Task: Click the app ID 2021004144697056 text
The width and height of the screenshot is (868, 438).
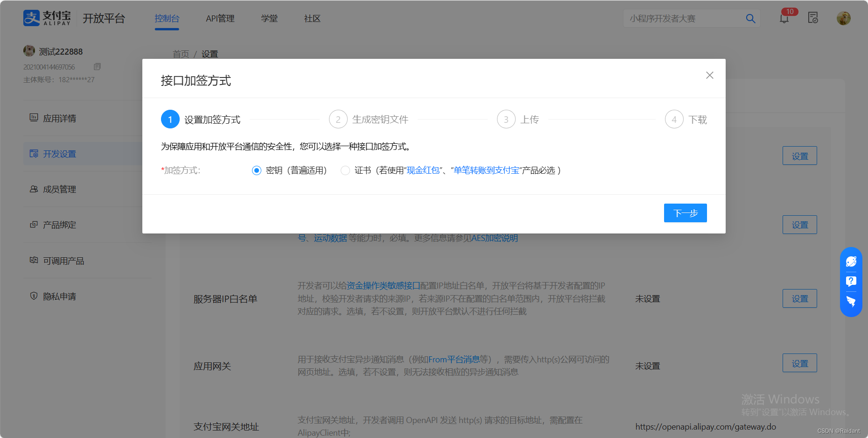Action: coord(49,67)
